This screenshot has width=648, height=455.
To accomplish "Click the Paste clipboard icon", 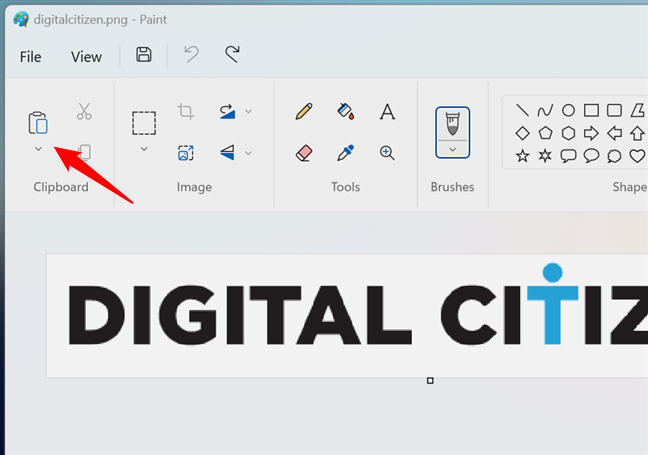I will tap(38, 123).
